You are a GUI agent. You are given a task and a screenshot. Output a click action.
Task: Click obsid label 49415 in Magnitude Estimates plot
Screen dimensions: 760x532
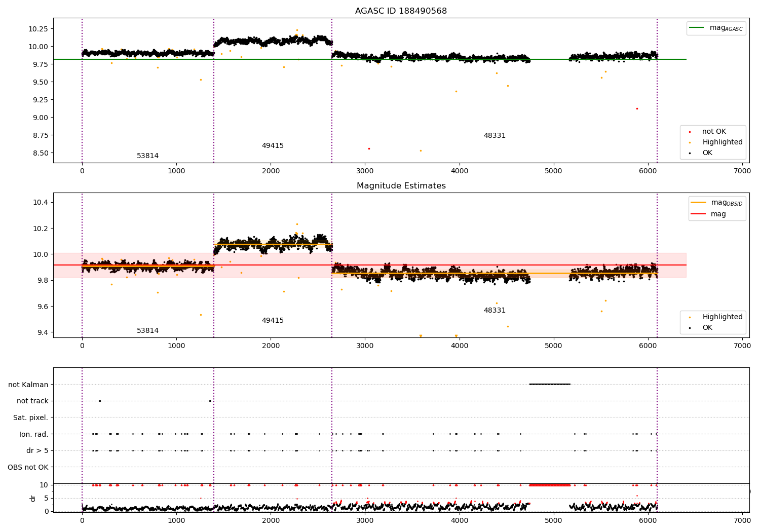pos(273,321)
